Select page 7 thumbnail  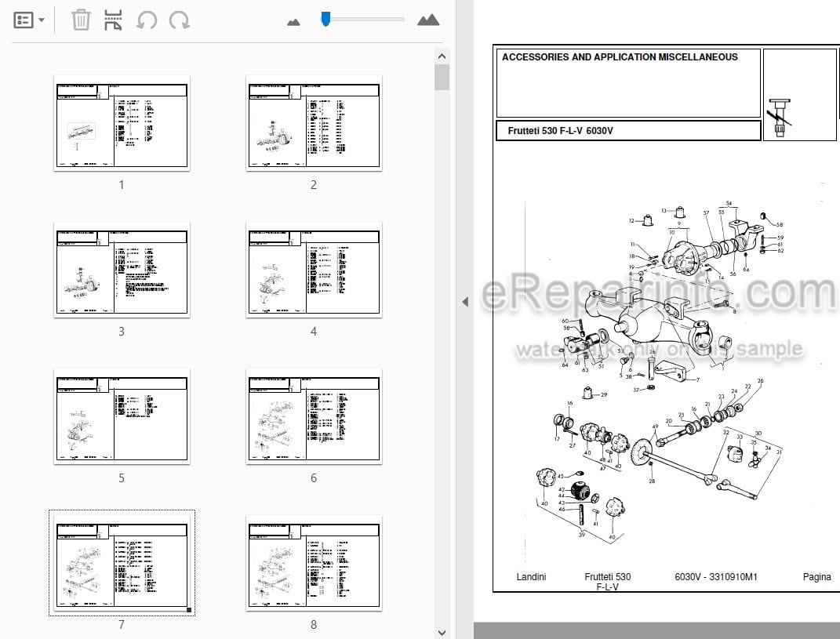point(122,563)
